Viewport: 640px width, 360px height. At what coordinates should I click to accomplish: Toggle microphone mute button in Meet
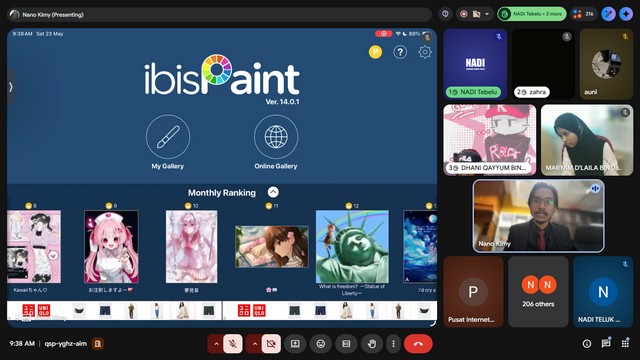pyautogui.click(x=233, y=344)
